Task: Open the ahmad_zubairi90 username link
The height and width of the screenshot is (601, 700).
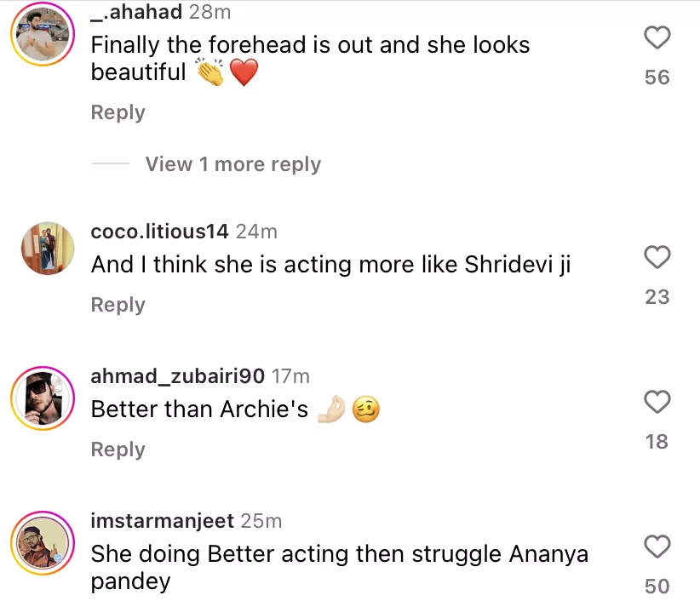Action: pos(178,376)
